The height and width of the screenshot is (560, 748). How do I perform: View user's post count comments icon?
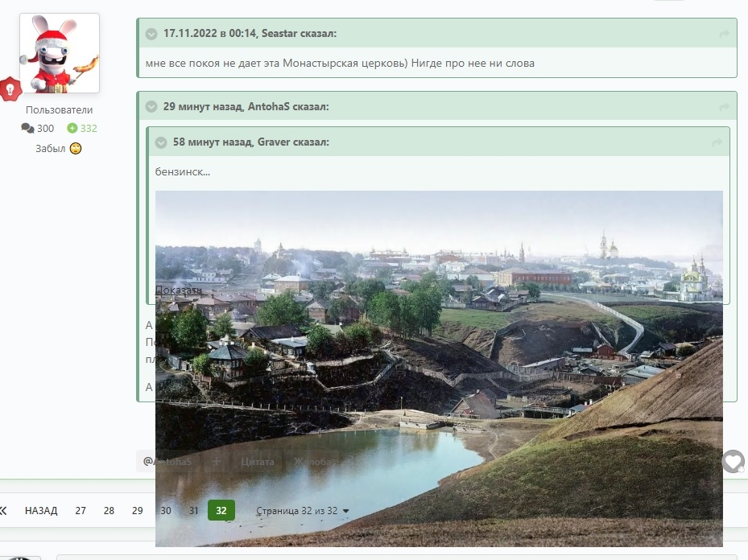tap(27, 128)
